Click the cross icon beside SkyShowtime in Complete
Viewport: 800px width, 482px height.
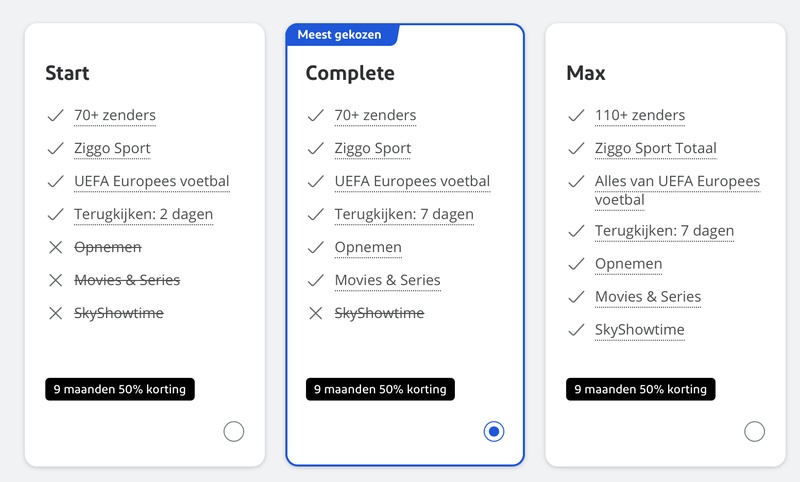(x=316, y=313)
